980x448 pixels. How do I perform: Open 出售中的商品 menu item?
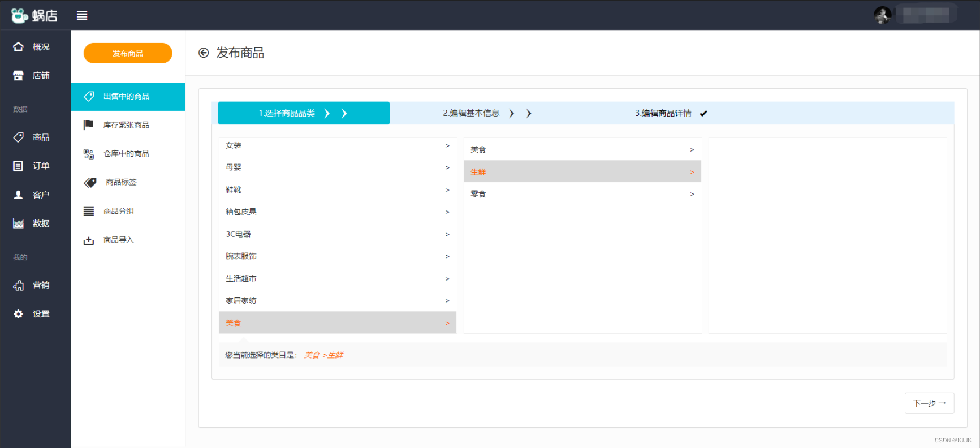(128, 96)
